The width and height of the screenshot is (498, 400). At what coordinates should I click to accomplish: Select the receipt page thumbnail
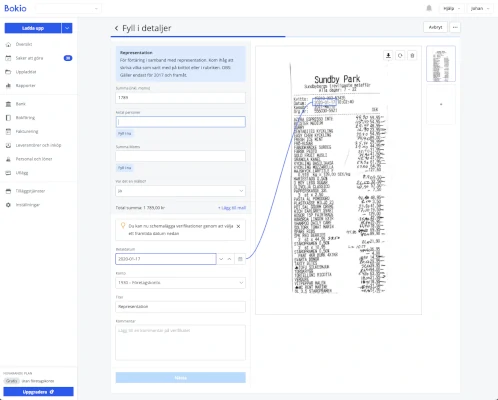pos(441,64)
